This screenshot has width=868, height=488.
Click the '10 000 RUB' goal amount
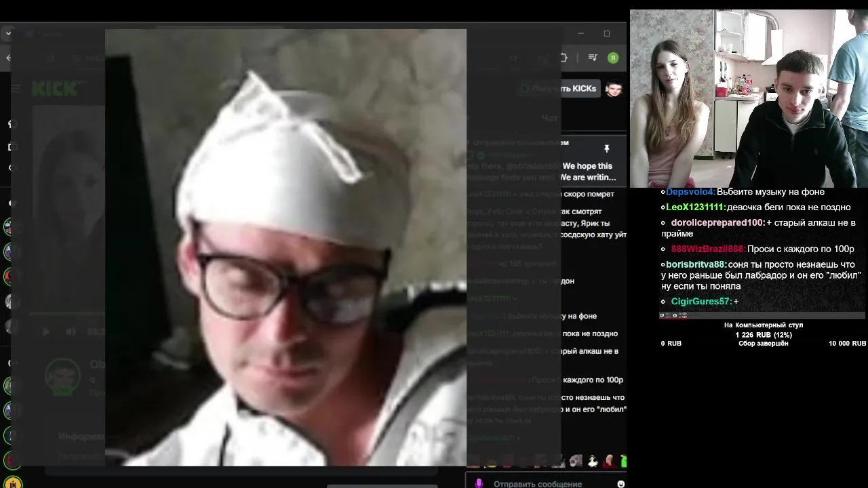[x=847, y=344]
